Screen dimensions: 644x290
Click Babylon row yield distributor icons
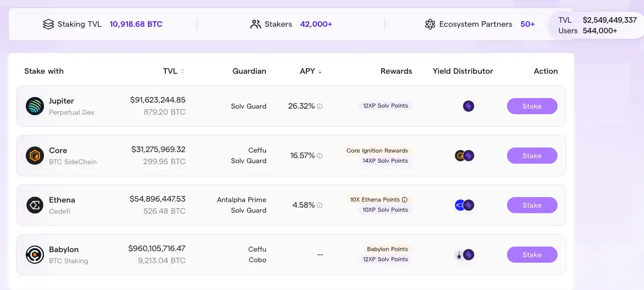tap(465, 255)
